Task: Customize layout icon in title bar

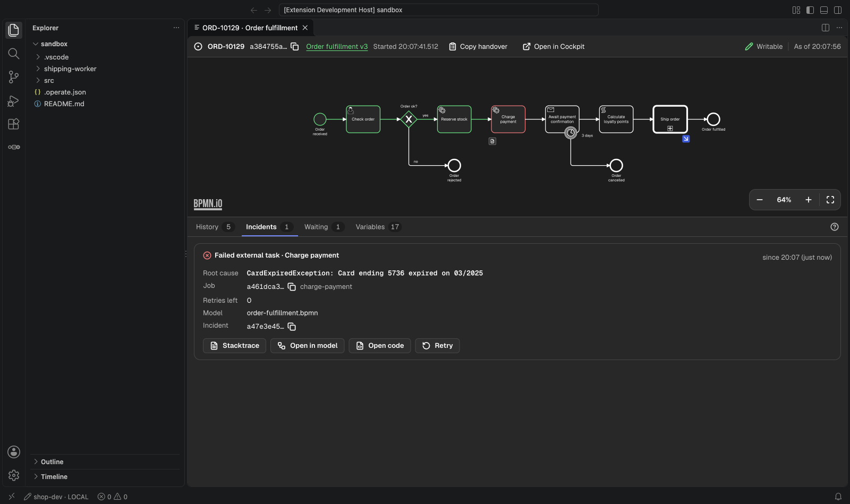Action: 796,10
